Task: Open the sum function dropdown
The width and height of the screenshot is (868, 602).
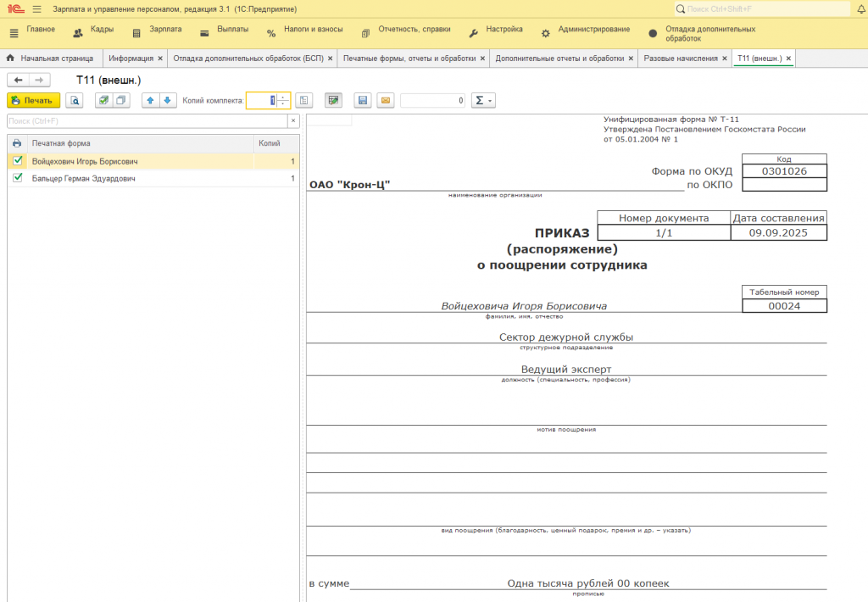Action: (483, 100)
